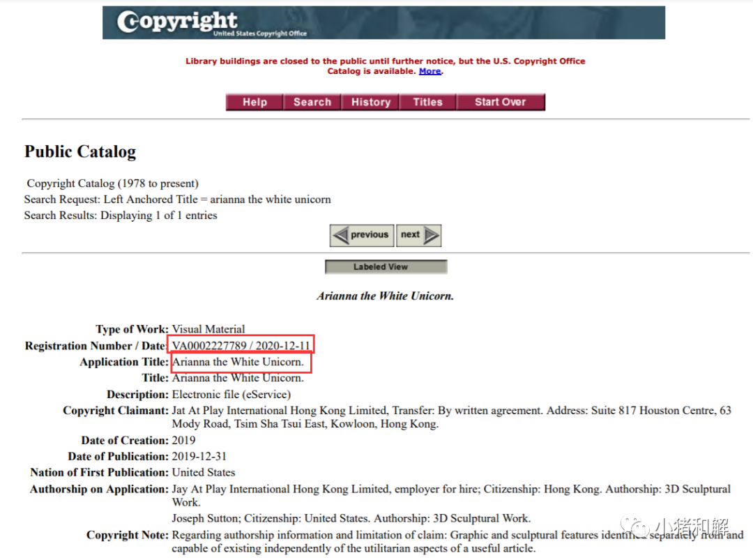Image resolution: width=753 pixels, height=560 pixels.
Task: Open the More link about library closure
Action: (429, 71)
